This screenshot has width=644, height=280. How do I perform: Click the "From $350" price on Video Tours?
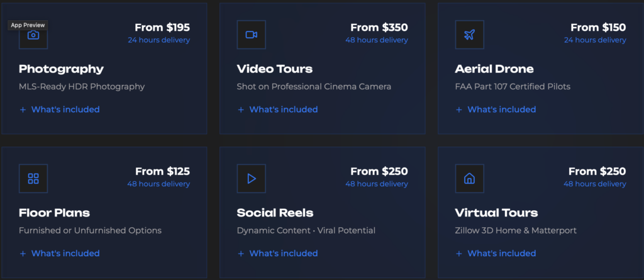pyautogui.click(x=379, y=28)
